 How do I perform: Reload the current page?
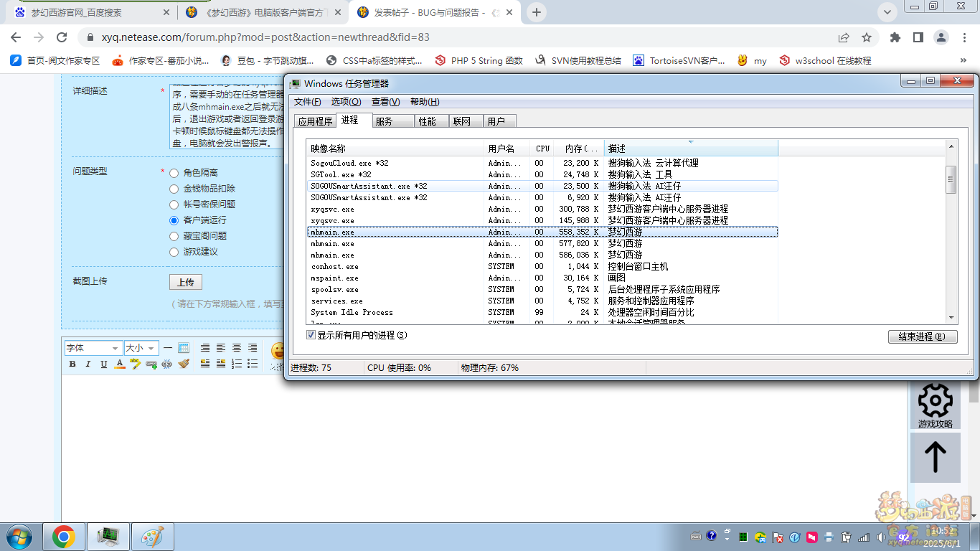coord(61,37)
